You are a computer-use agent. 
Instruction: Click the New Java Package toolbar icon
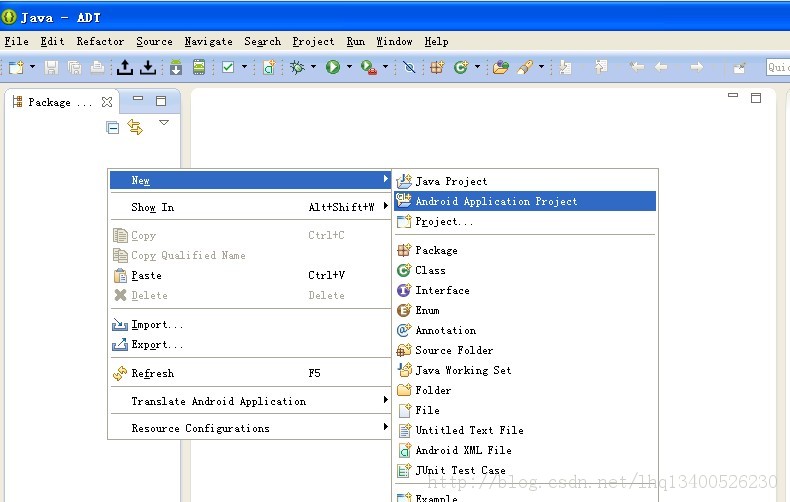pos(437,67)
